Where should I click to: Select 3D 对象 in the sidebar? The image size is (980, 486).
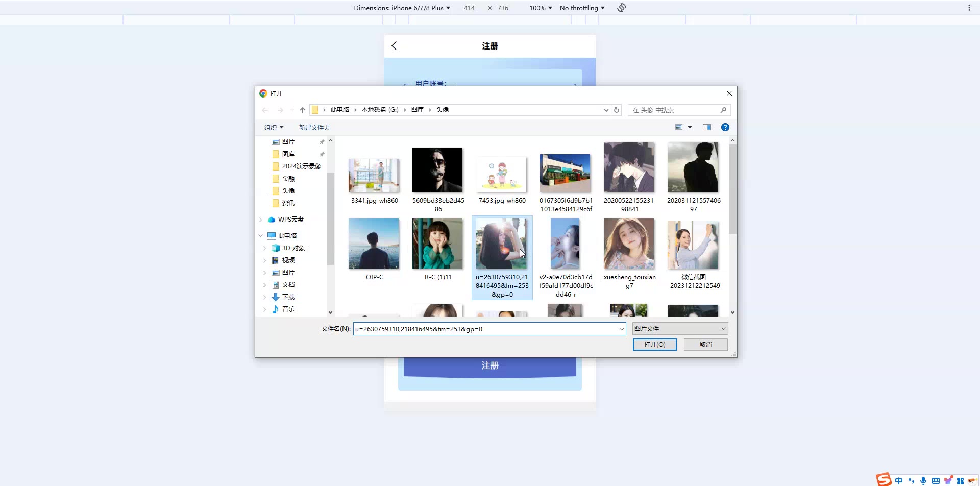293,248
